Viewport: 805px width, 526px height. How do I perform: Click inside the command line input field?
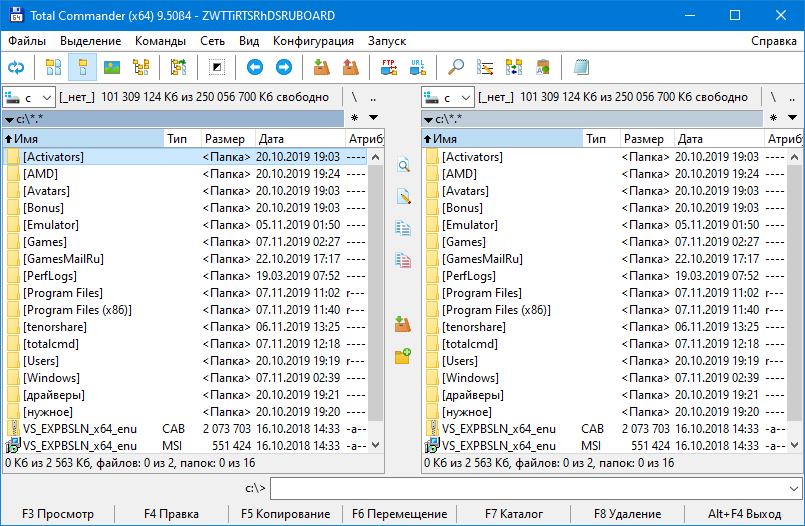[x=528, y=489]
